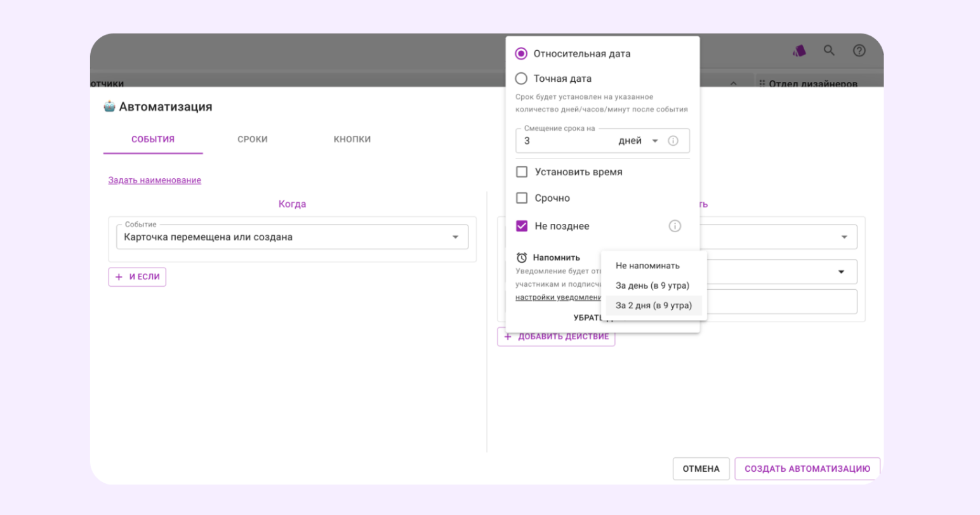This screenshot has height=515, width=980.
Task: Click the И ЕСЛИ button
Action: [x=137, y=277]
